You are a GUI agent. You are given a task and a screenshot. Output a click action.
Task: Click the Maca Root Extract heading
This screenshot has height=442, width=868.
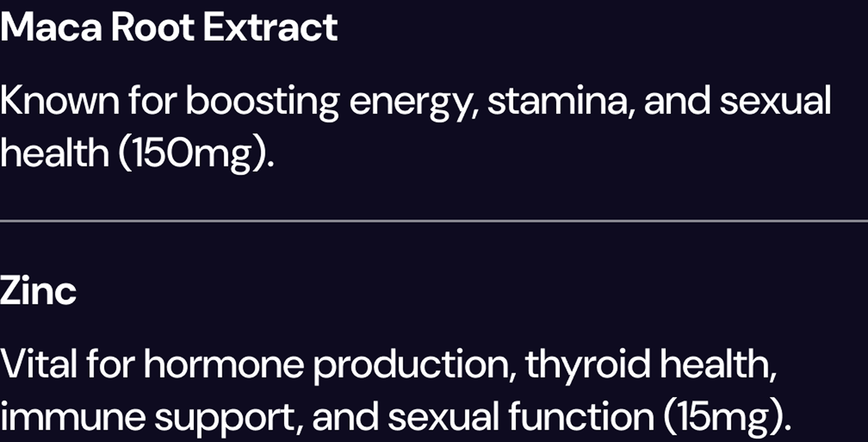169,27
